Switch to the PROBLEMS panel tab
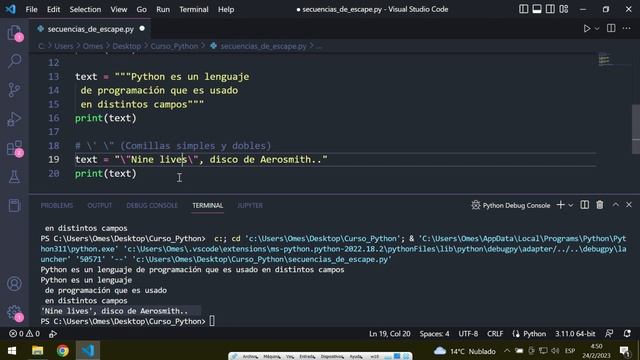This screenshot has width=640, height=360. (57, 205)
